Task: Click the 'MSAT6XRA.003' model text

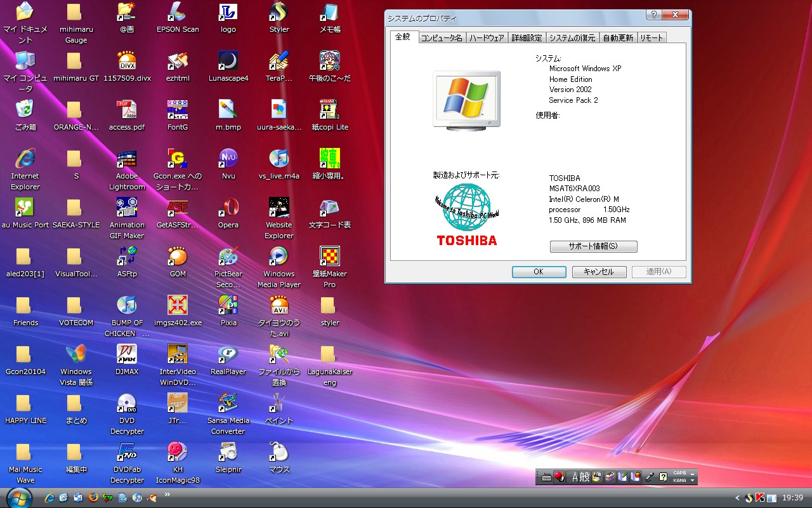Action: click(574, 189)
